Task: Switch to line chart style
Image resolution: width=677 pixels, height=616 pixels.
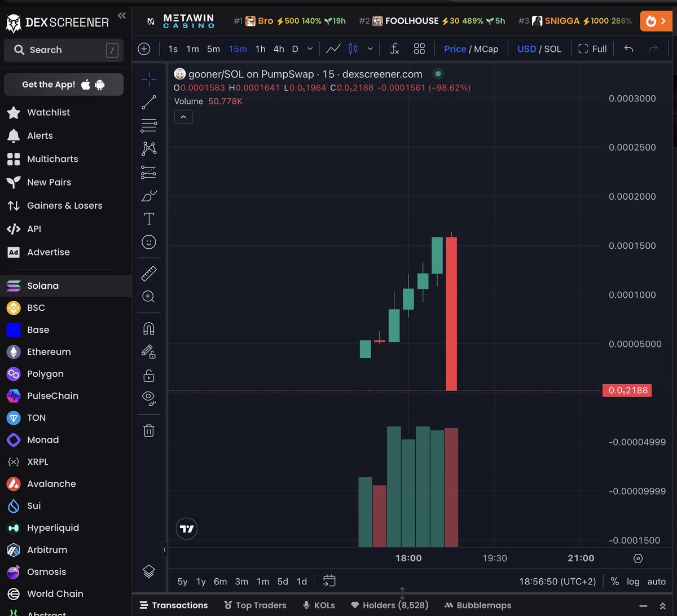Action: tap(333, 49)
